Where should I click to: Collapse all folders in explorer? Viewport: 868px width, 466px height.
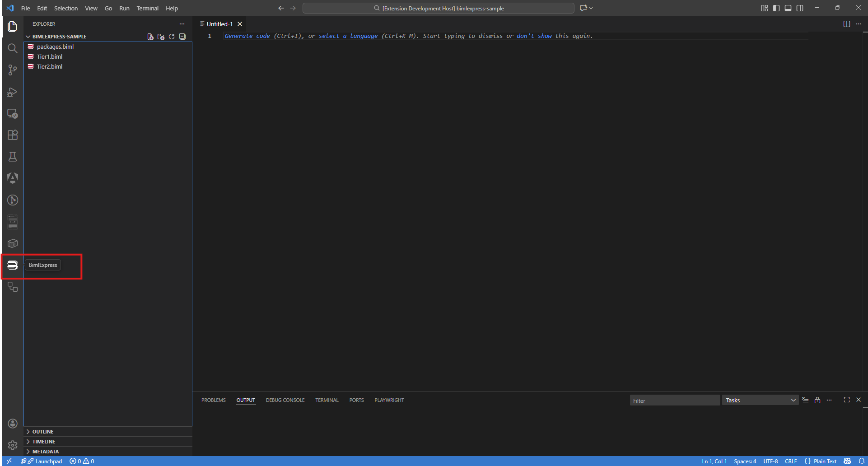[182, 37]
